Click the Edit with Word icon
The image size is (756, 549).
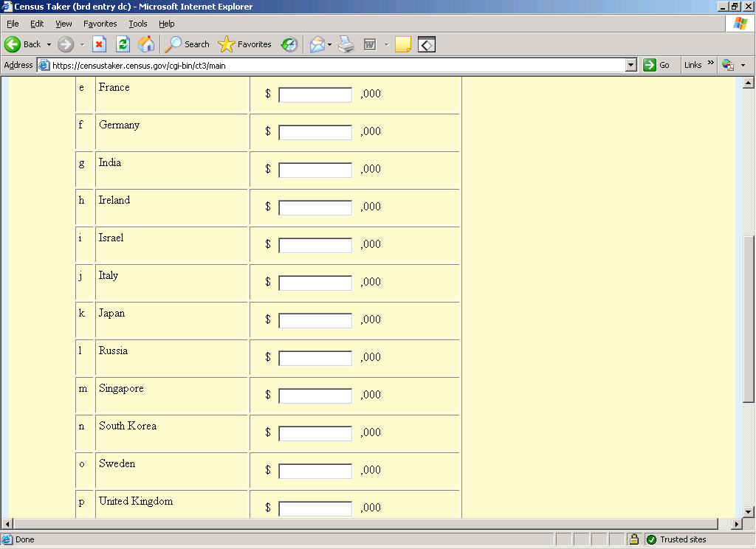[x=370, y=44]
